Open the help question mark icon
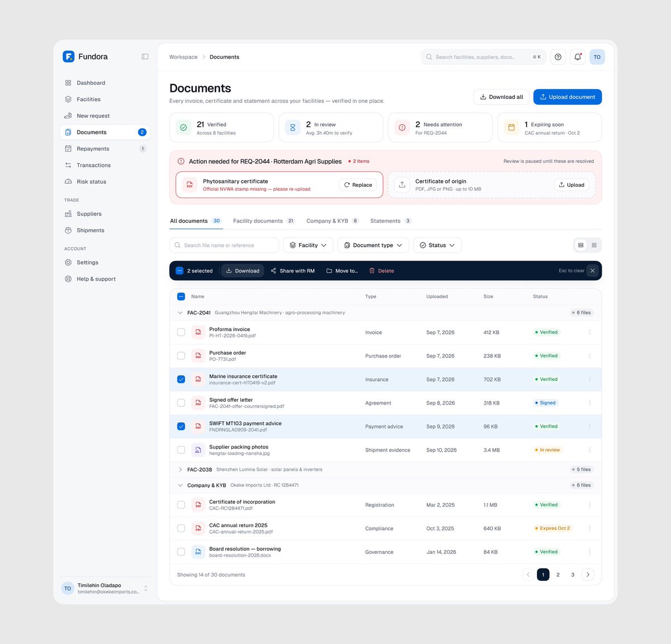Viewport: 671px width, 644px height. [x=558, y=57]
